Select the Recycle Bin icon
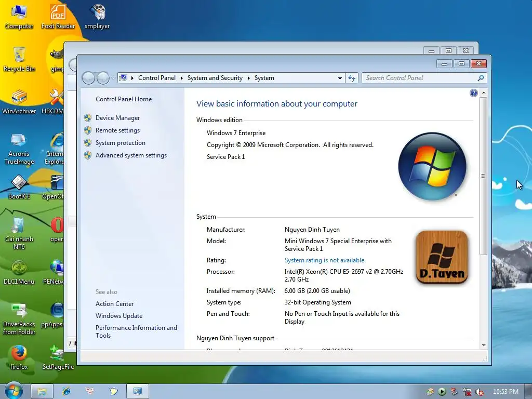This screenshot has width=532, height=399. (19, 59)
